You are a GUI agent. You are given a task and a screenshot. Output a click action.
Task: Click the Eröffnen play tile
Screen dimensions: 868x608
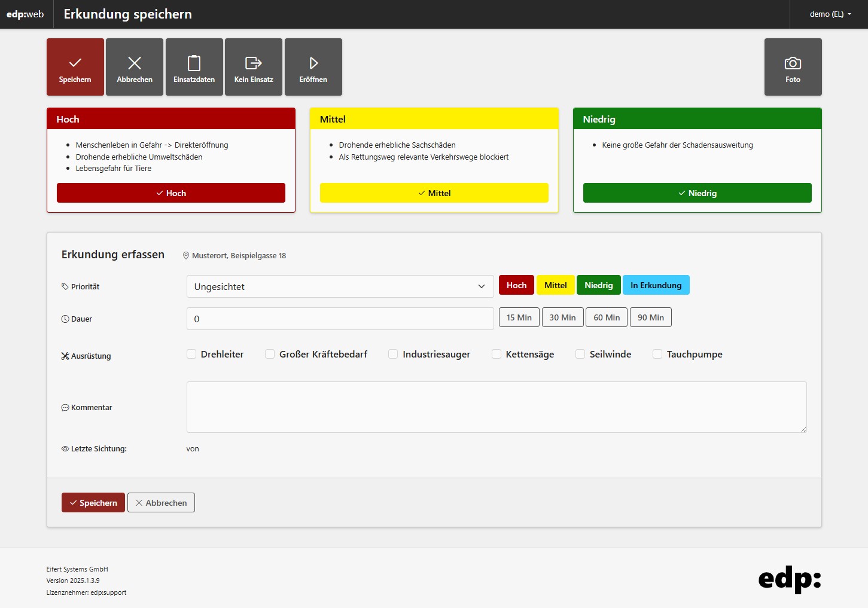[x=313, y=67]
